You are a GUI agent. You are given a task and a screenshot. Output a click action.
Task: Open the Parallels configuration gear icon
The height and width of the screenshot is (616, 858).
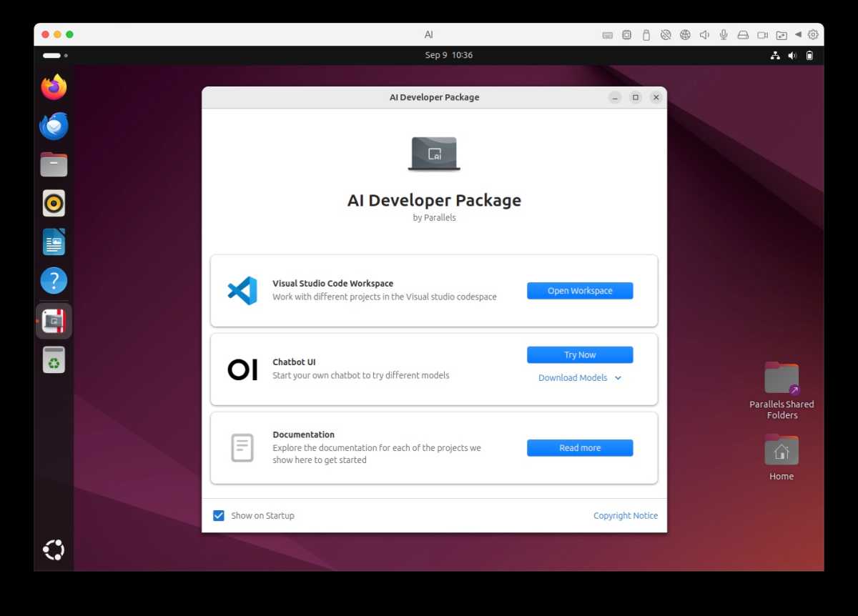click(x=813, y=34)
